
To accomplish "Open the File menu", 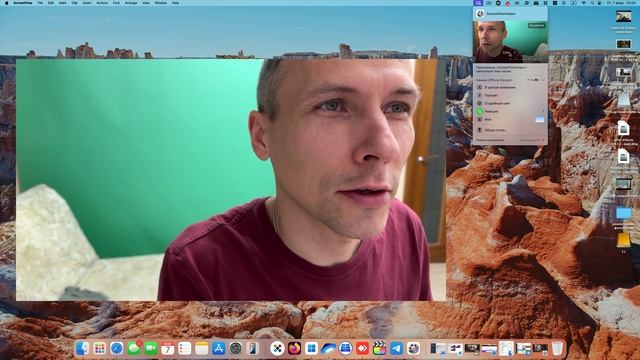I will pos(40,3).
